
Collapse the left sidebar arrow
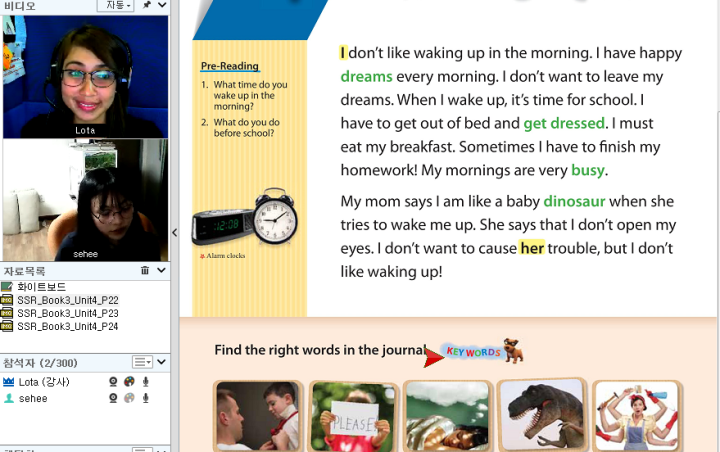click(174, 232)
